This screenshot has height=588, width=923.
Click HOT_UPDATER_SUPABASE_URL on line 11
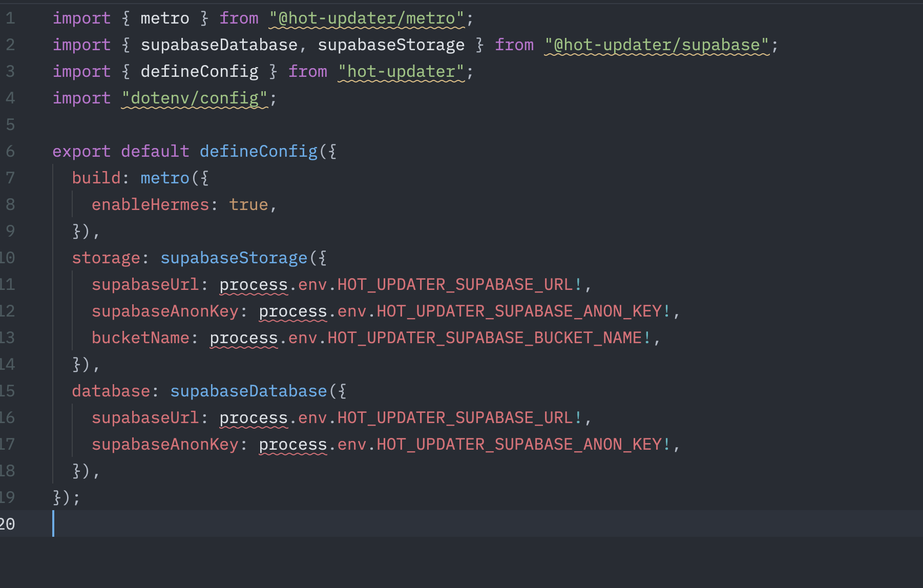pyautogui.click(x=455, y=285)
